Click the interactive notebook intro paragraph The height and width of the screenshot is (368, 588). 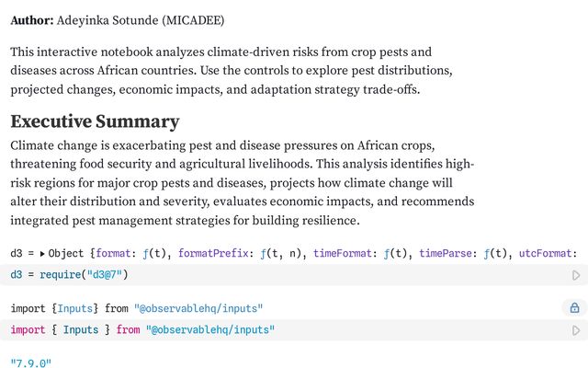(x=230, y=71)
